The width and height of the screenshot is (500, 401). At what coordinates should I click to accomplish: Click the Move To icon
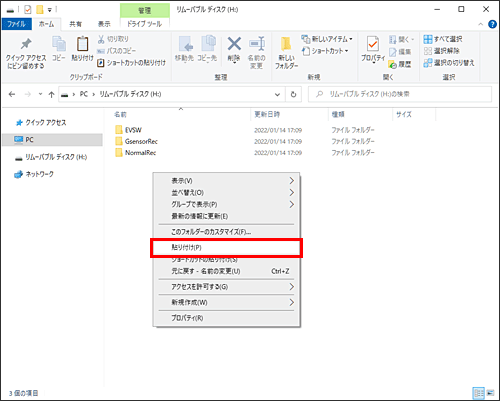click(185, 44)
